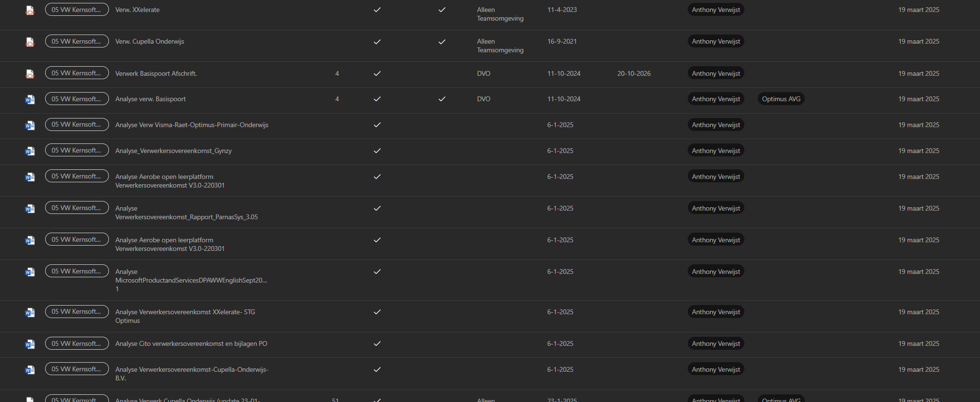This screenshot has width=980, height=402.
Task: Toggle checkmark in Analyse_Verwerkersovereenkomst_Gynzy row
Action: [377, 151]
